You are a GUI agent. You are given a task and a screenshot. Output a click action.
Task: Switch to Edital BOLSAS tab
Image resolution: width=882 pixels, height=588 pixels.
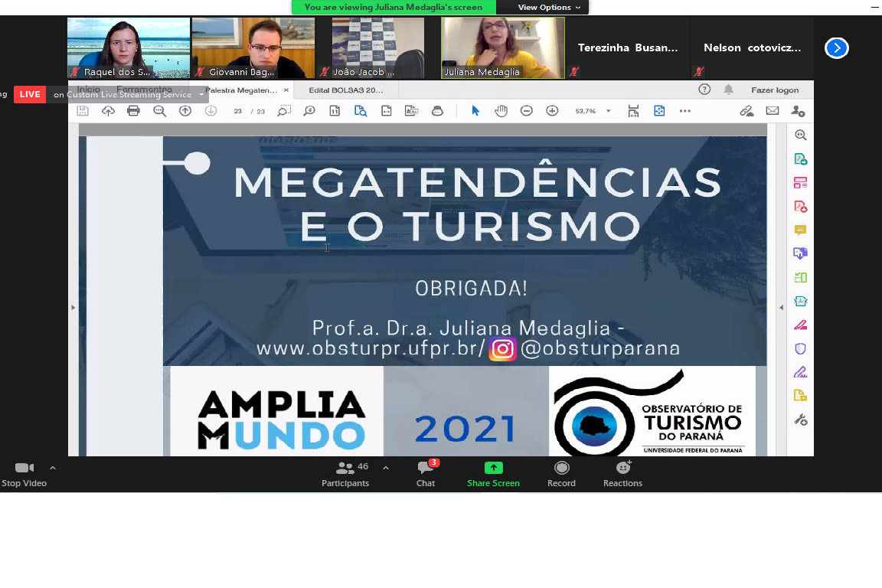[345, 90]
